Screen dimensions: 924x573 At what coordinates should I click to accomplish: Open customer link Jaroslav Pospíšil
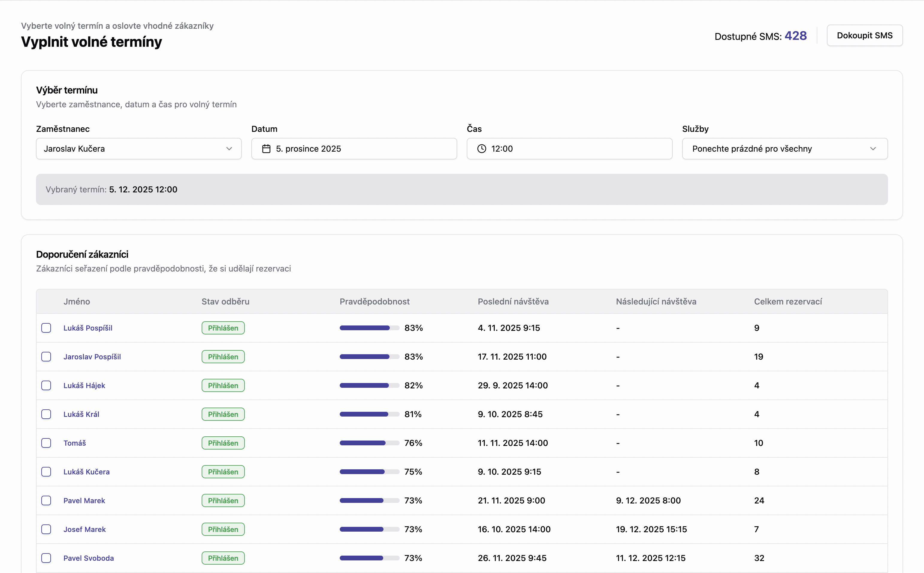[x=92, y=357]
